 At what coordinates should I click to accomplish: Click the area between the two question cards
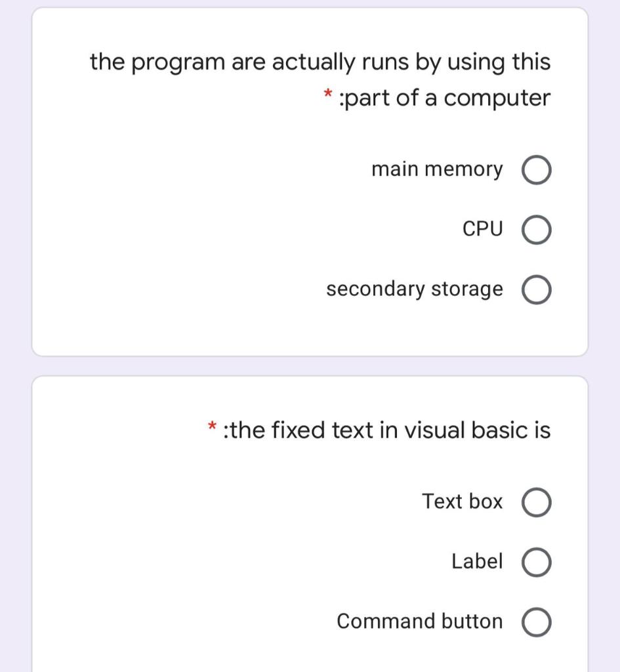310,365
